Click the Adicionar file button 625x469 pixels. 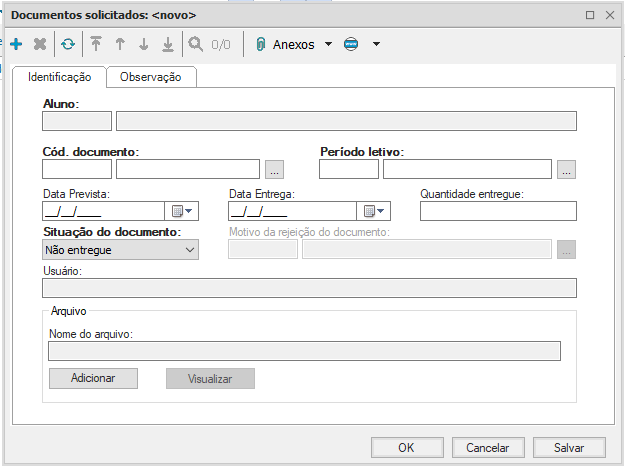93,378
